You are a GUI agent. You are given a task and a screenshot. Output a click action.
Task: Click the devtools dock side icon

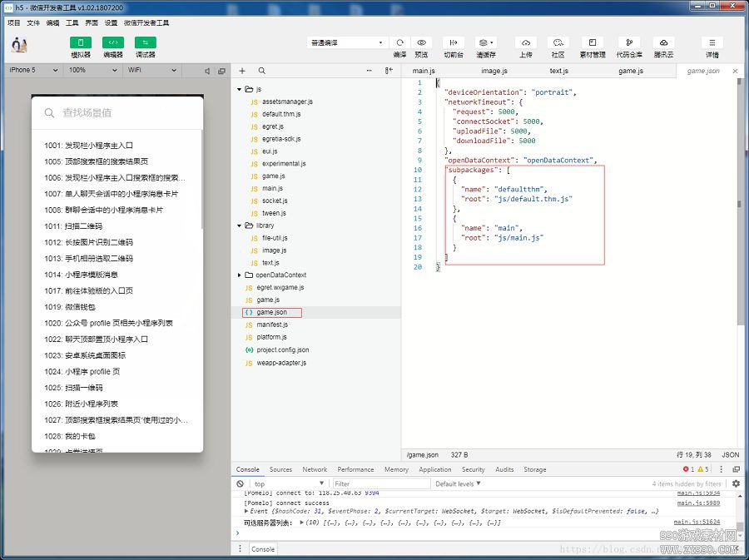[x=737, y=469]
